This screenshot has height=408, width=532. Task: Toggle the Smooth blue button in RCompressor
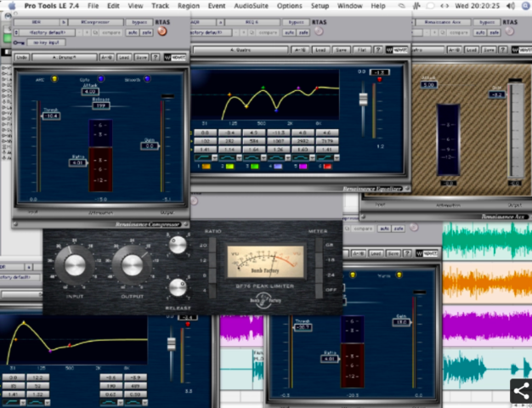click(x=147, y=79)
